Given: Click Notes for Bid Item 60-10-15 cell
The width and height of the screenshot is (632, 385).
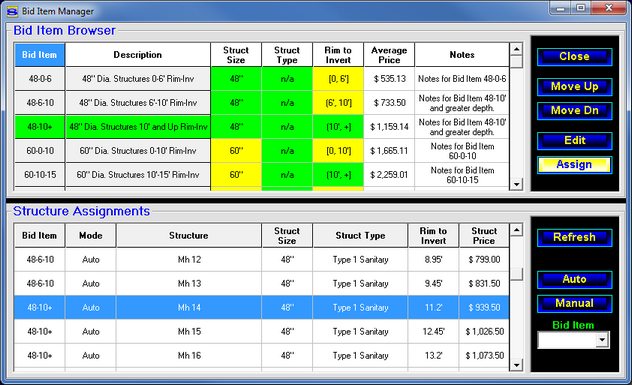Looking at the screenshot, I should [462, 175].
